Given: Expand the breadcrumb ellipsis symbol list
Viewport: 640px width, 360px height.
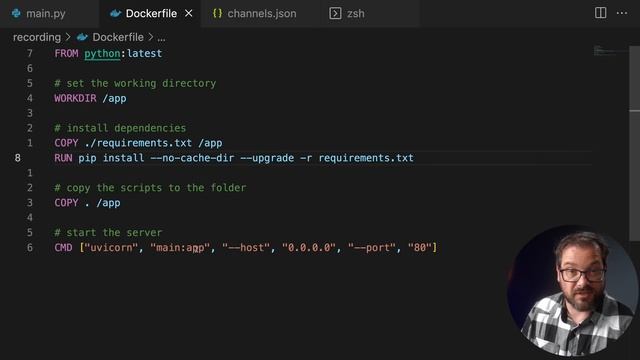Looking at the screenshot, I should [161, 38].
